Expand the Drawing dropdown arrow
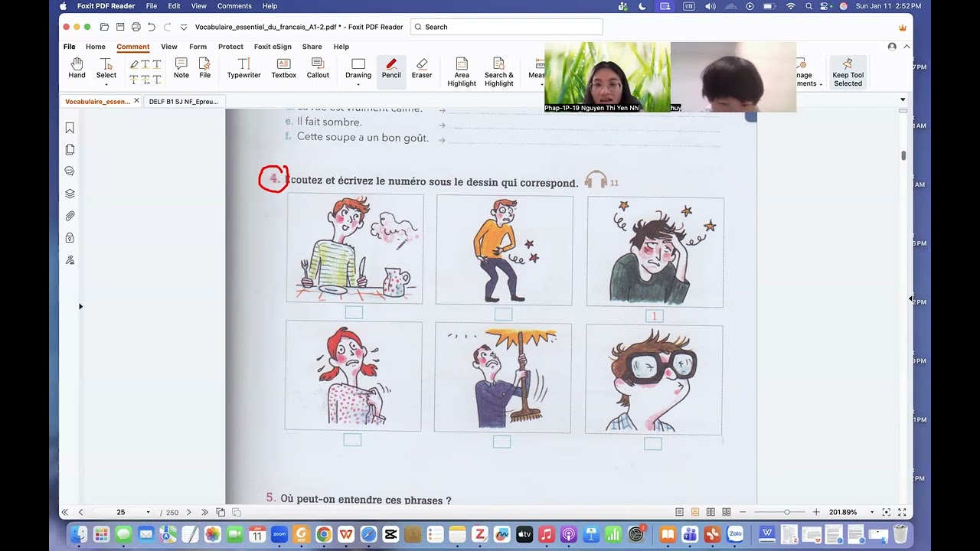 tap(358, 84)
